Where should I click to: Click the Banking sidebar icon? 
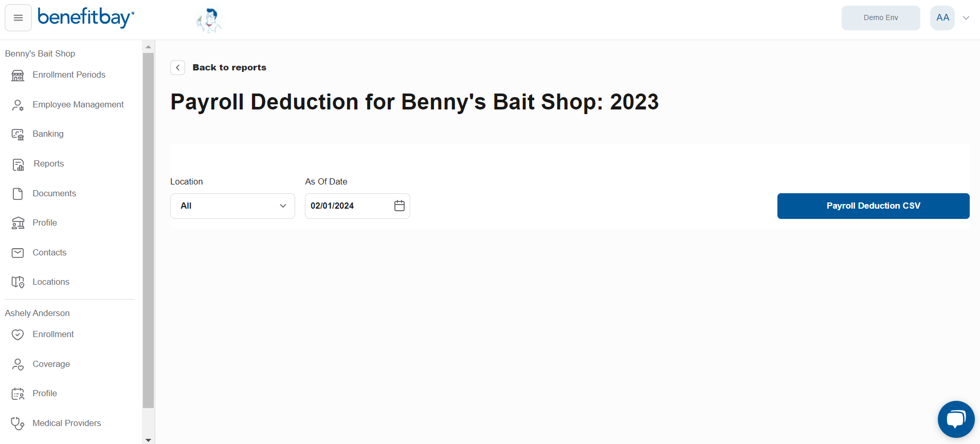tap(18, 135)
